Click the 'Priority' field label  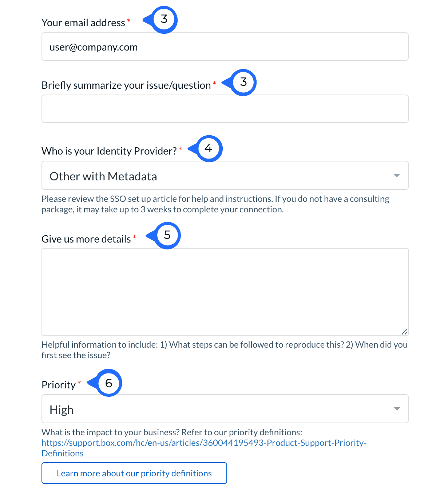[x=59, y=385]
